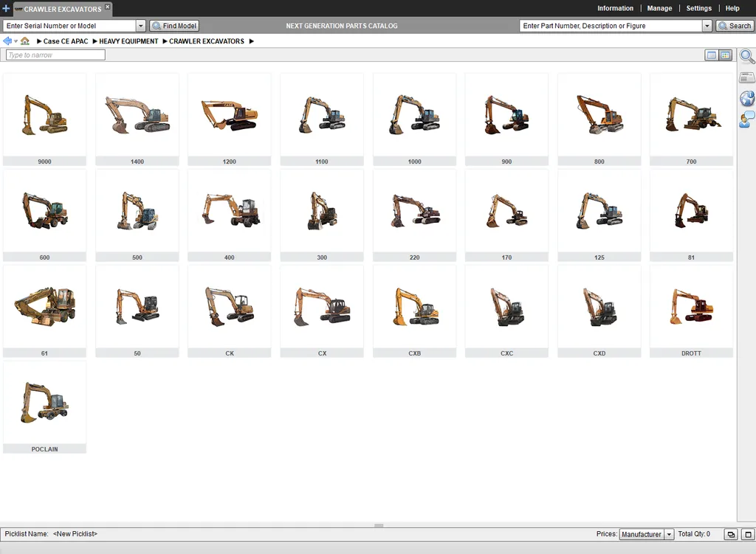Image resolution: width=756 pixels, height=554 pixels.
Task: Expand arrow after CRAWLER EXCAVATORS breadcrumb
Action: click(251, 41)
